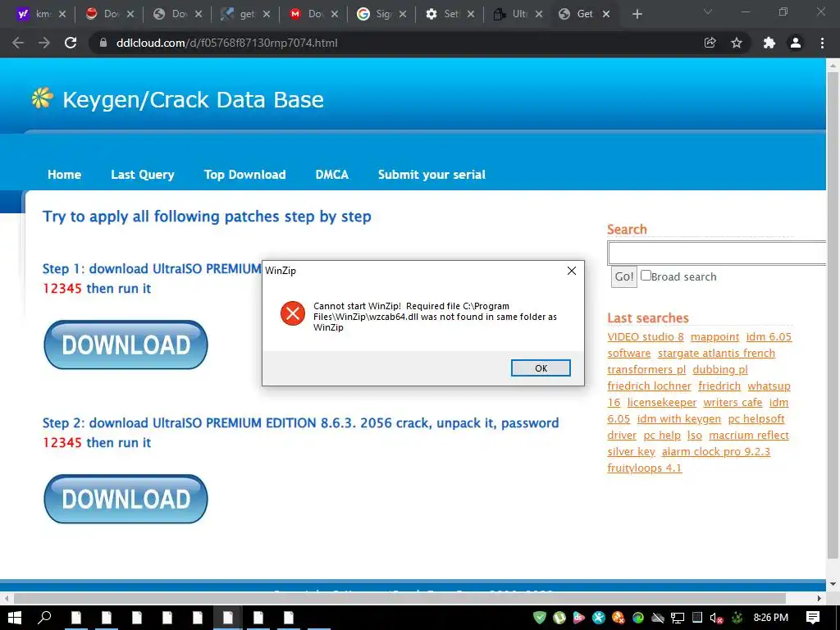Open the taskbar search magnifier

point(44,618)
